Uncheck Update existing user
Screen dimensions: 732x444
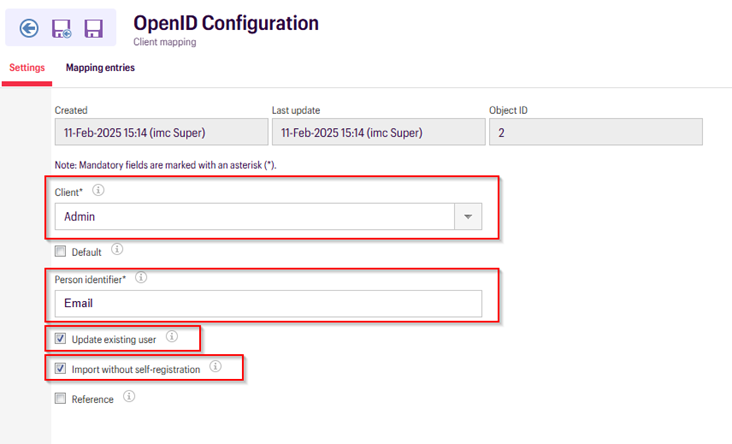point(60,339)
